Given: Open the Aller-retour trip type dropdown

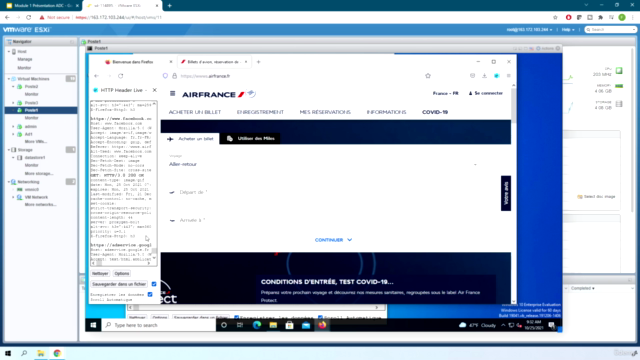Looking at the screenshot, I should tap(322, 164).
